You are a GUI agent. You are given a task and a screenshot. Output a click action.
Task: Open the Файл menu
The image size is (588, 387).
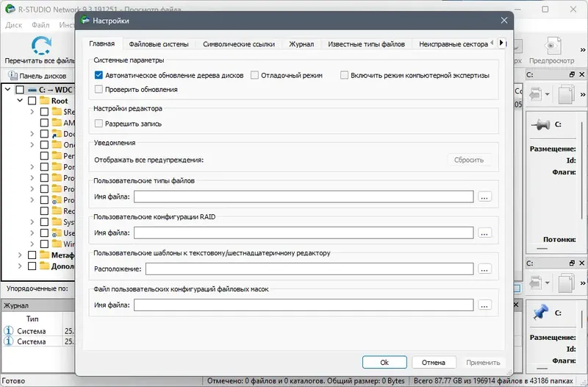(x=40, y=25)
